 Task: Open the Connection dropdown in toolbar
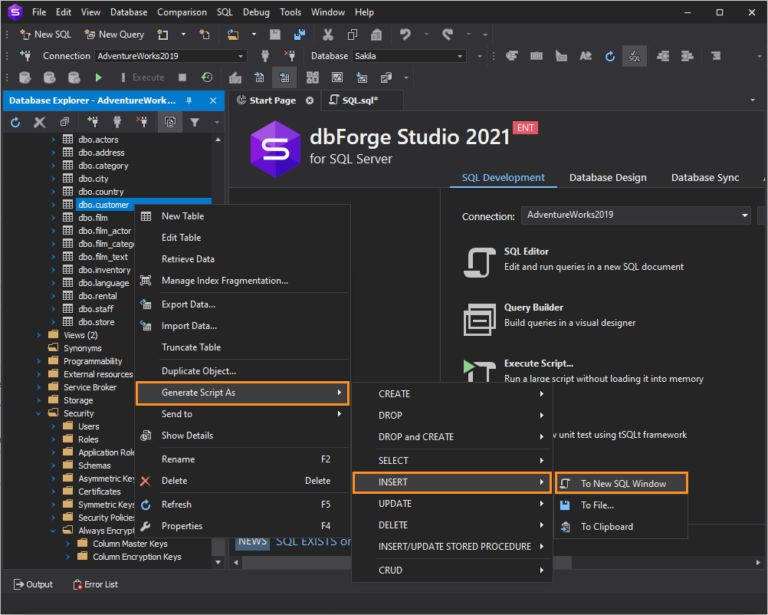point(239,56)
